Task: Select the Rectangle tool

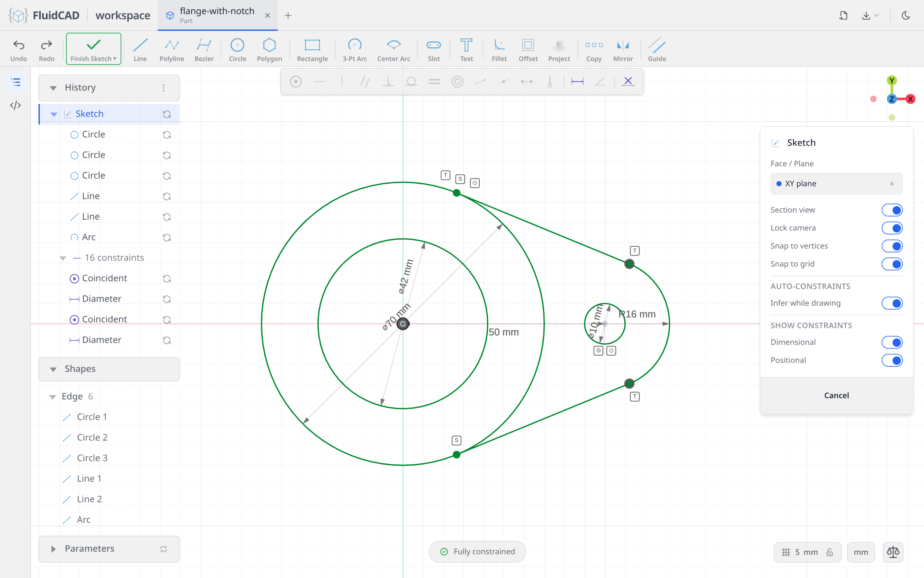Action: point(312,50)
